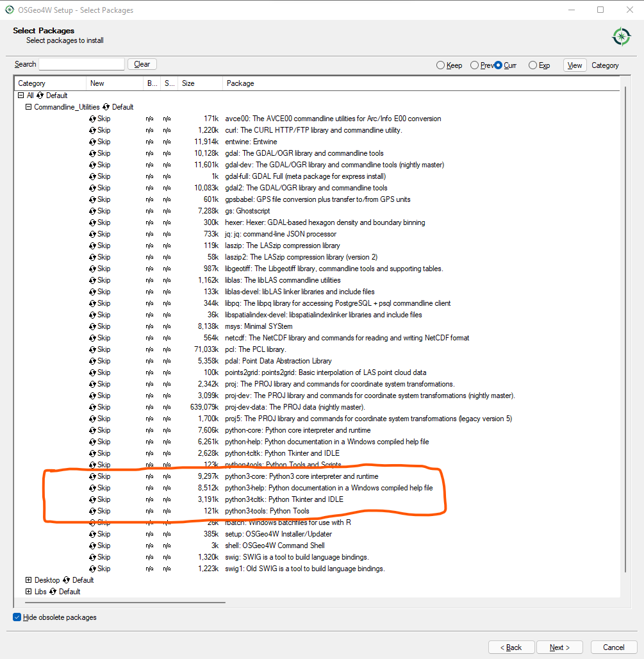Click the Default cycle icon next to Desktop
644x659 pixels.
[66, 580]
